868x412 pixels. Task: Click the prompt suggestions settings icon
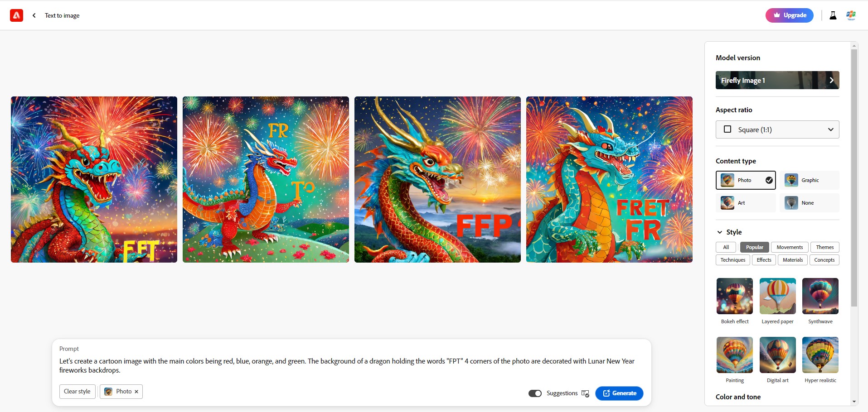coord(585,393)
